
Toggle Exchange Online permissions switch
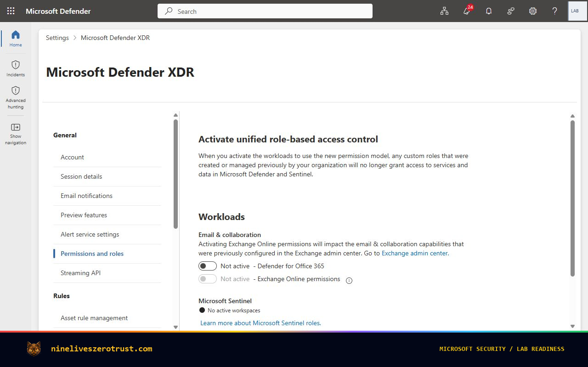pyautogui.click(x=208, y=279)
